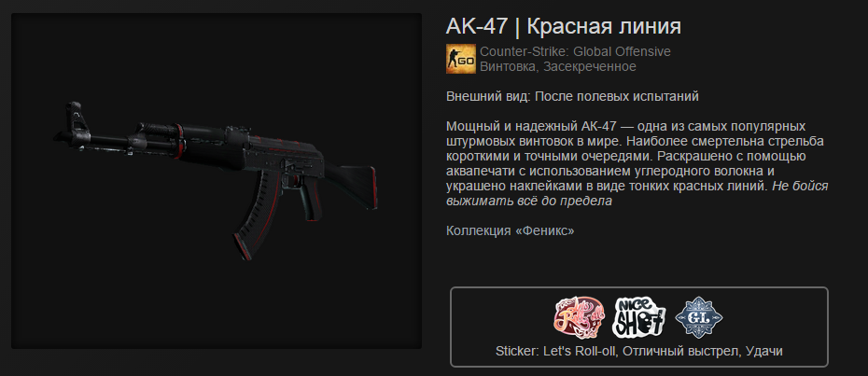
Task: Select the blue GL sticker icon
Action: 699,316
